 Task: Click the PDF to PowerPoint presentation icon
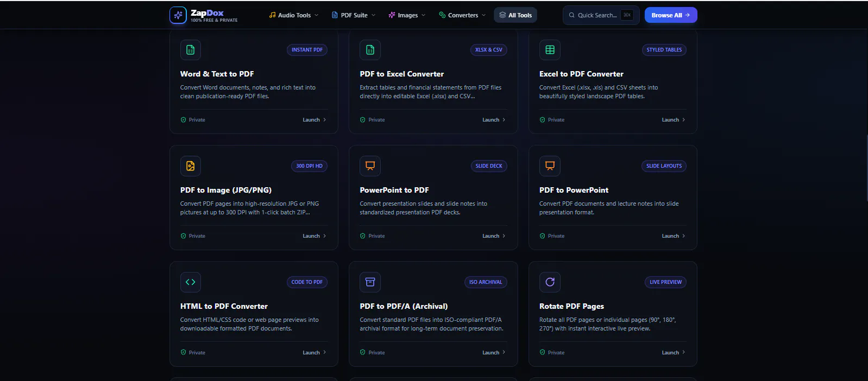550,166
